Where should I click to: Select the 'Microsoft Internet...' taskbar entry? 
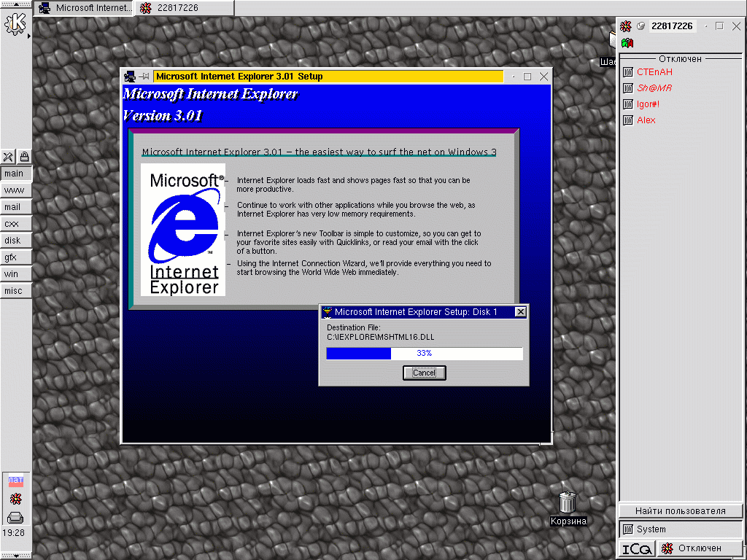(85, 7)
